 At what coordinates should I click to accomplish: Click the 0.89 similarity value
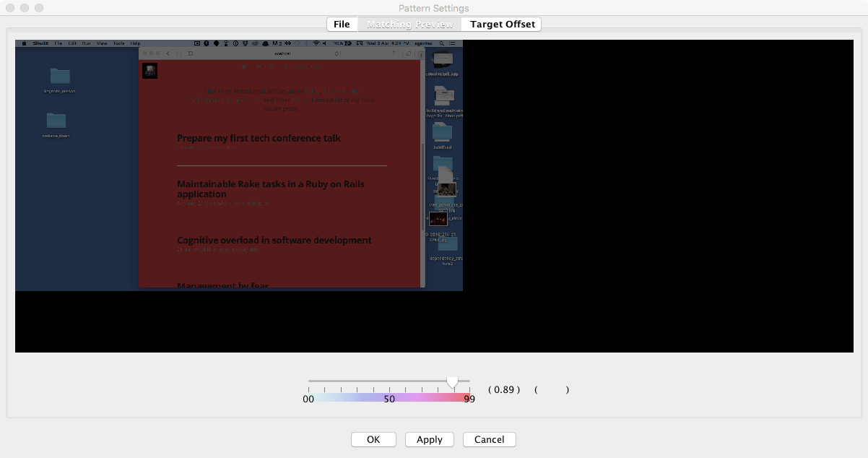[503, 389]
